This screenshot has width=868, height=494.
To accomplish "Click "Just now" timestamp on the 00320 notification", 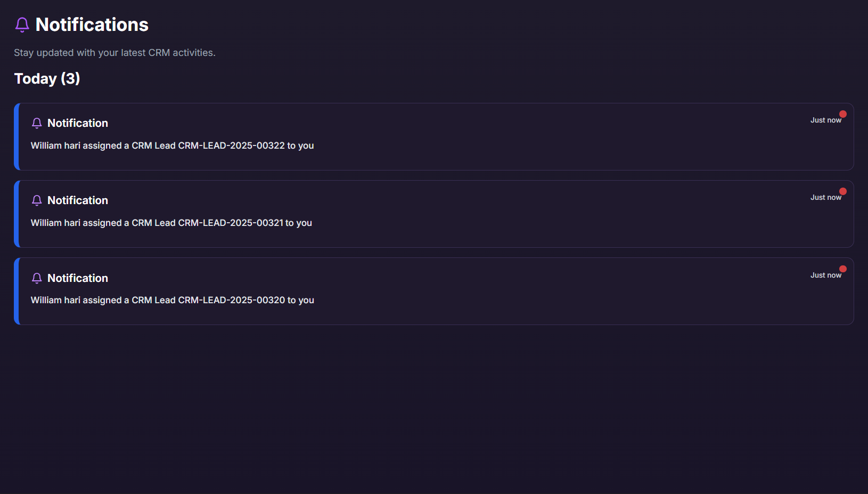I will [825, 276].
